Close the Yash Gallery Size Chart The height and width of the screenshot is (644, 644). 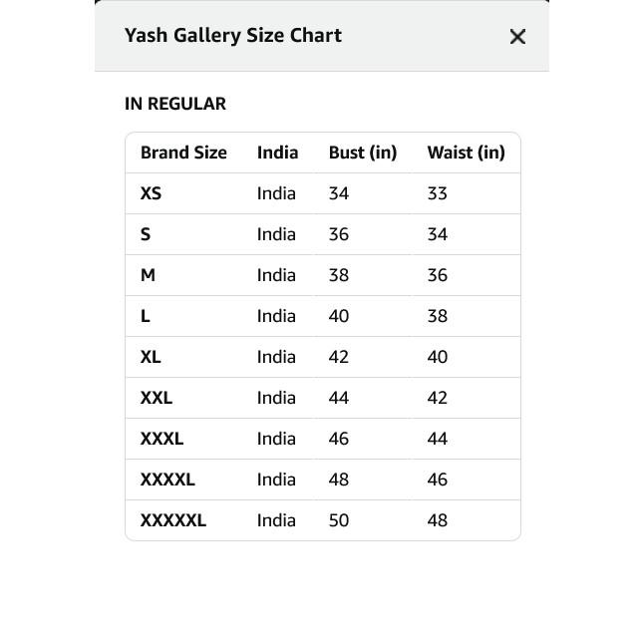tap(517, 37)
